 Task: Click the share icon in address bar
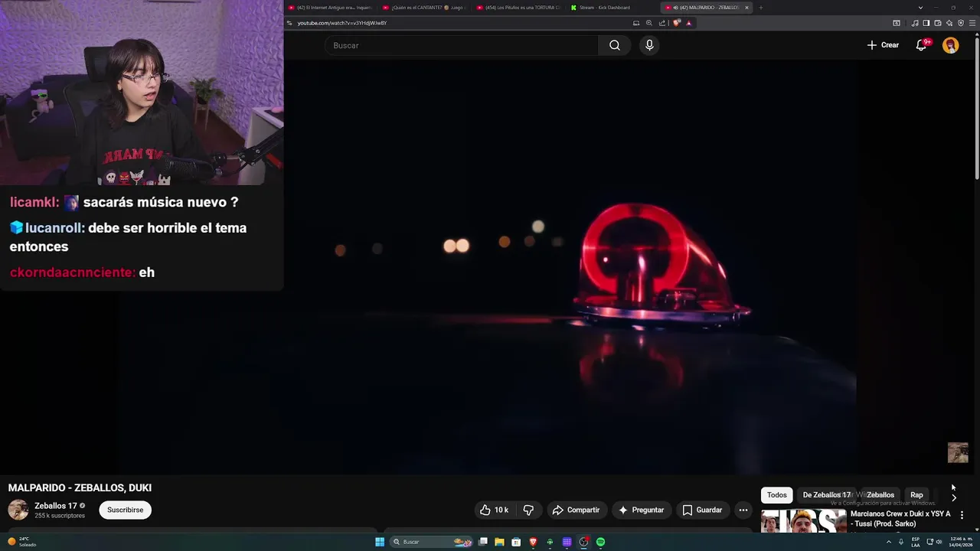(x=662, y=23)
